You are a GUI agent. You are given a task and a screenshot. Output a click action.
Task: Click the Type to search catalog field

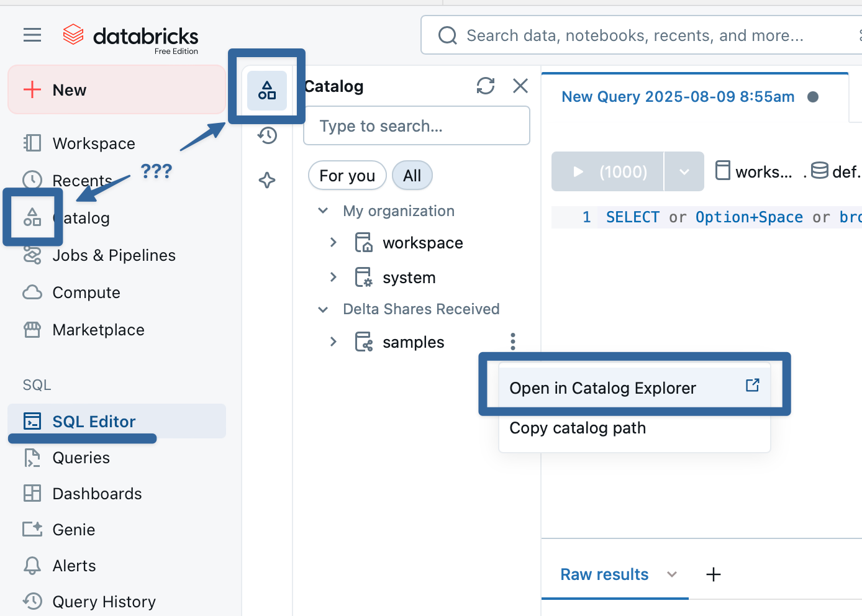coord(417,126)
